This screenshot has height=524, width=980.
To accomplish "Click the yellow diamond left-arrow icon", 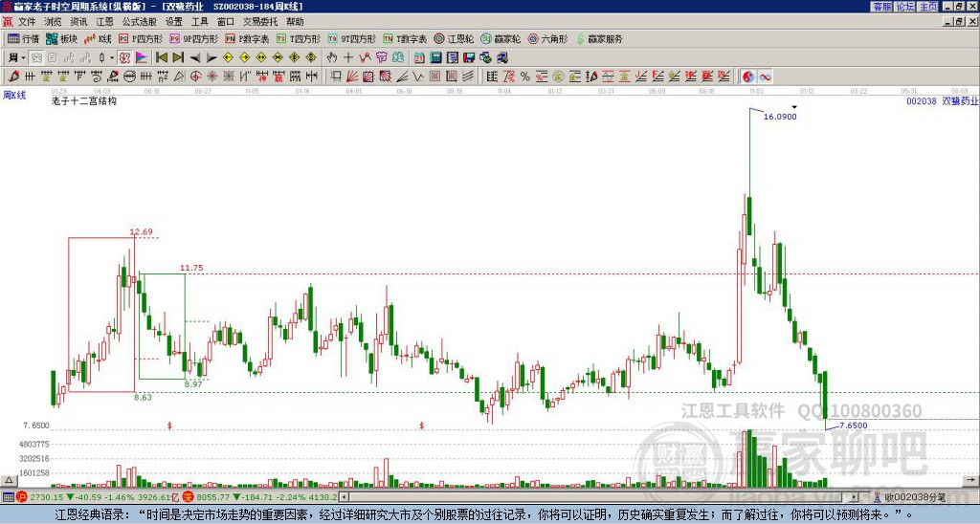I will tap(228, 57).
